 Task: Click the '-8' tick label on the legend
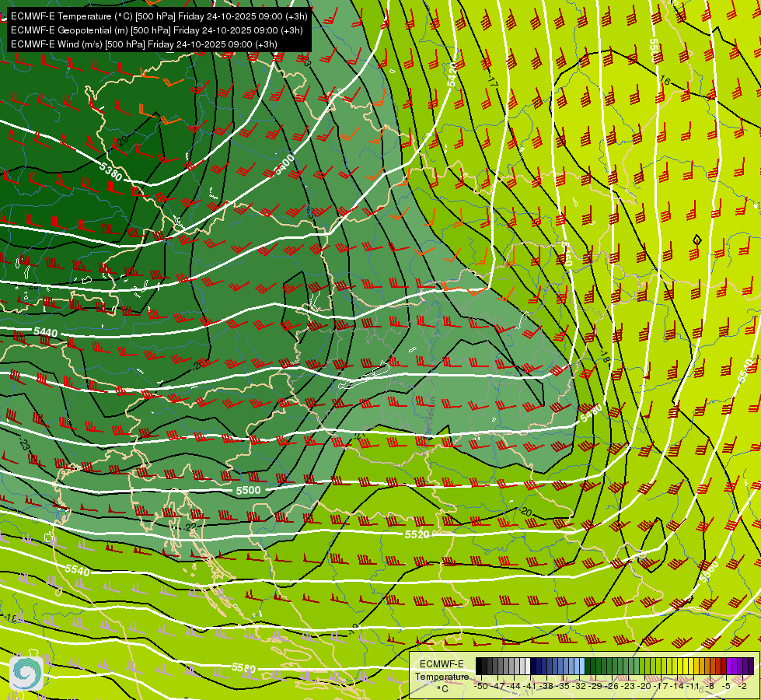click(x=710, y=687)
